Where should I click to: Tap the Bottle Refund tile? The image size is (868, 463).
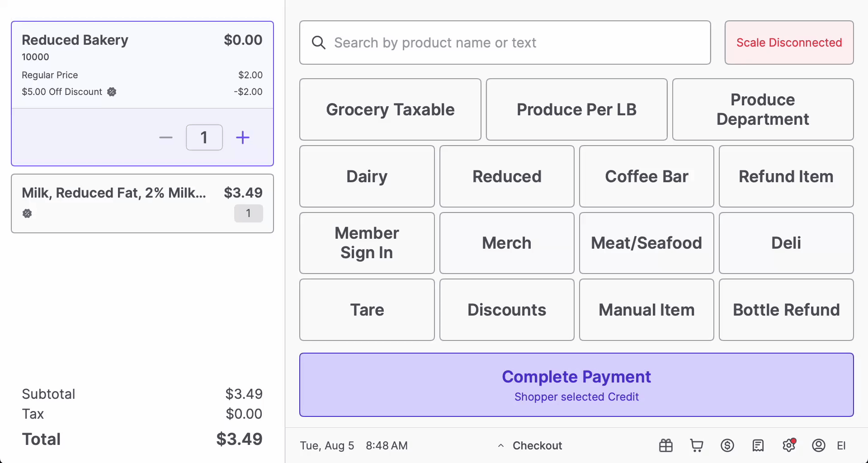(x=786, y=310)
